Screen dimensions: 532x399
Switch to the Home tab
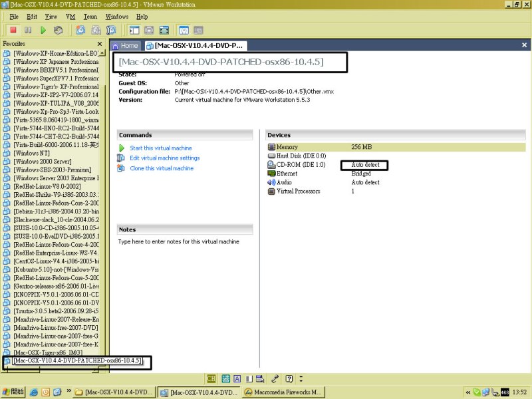click(x=125, y=46)
